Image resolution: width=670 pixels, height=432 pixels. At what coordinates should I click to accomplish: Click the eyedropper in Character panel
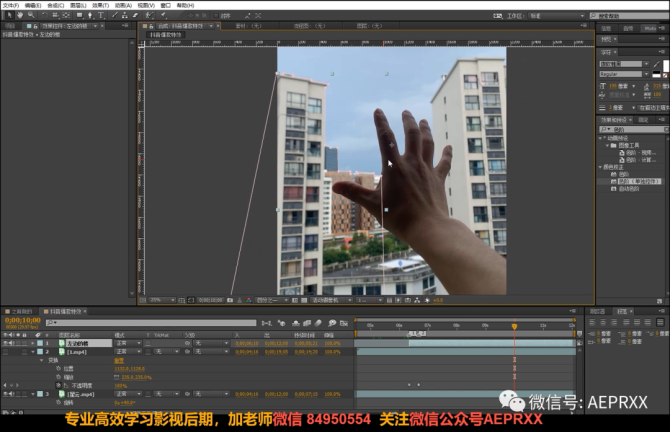657,64
